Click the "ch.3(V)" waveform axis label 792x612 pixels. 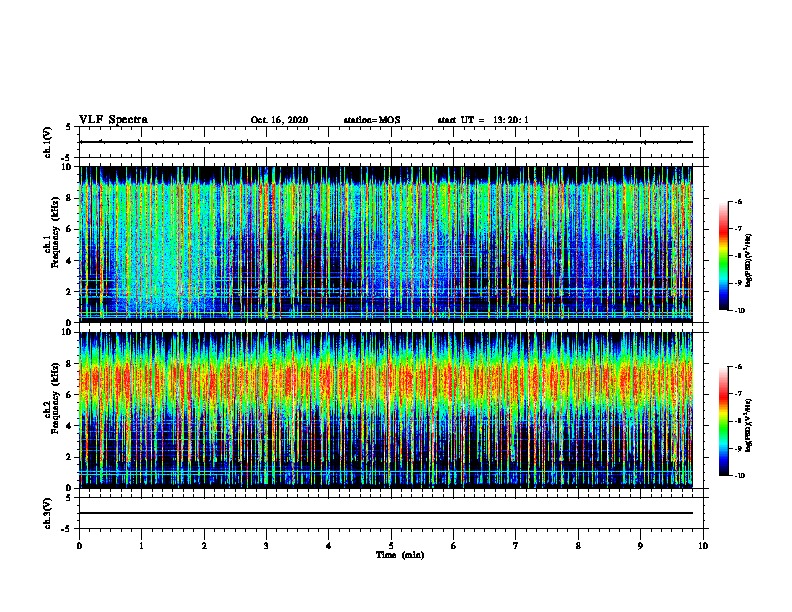click(48, 513)
